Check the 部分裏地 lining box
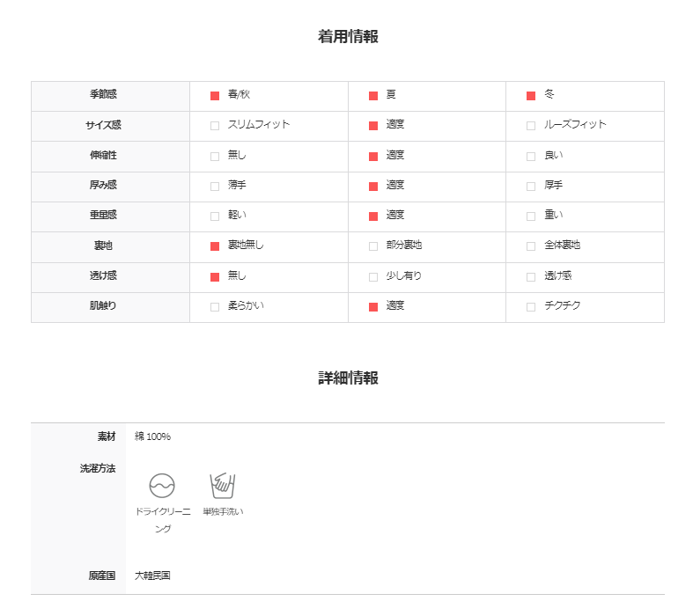The image size is (693, 616). pos(373,246)
